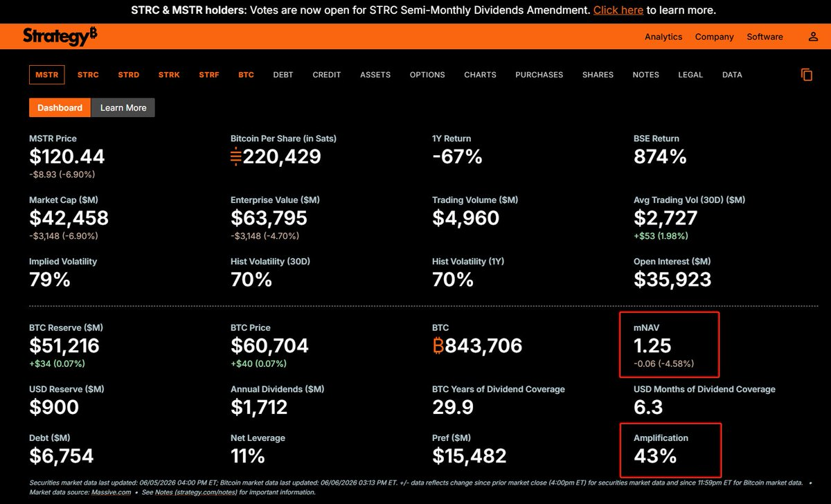
Task: Click the Learn More button
Action: coord(123,107)
